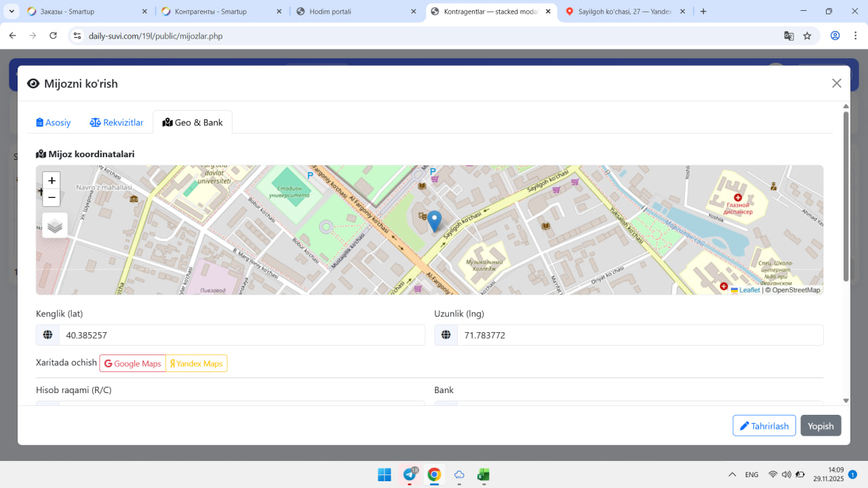This screenshot has height=488, width=868.
Task: Switch to the Rekvizitlar tab
Action: (117, 123)
